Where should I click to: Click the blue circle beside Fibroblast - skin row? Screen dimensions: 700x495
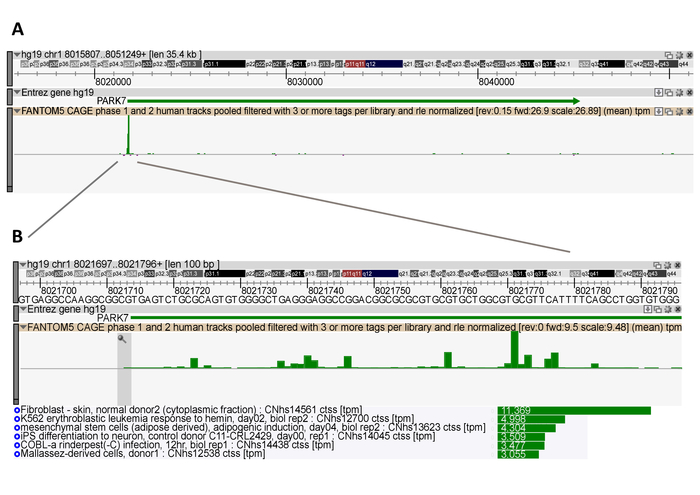(x=17, y=410)
